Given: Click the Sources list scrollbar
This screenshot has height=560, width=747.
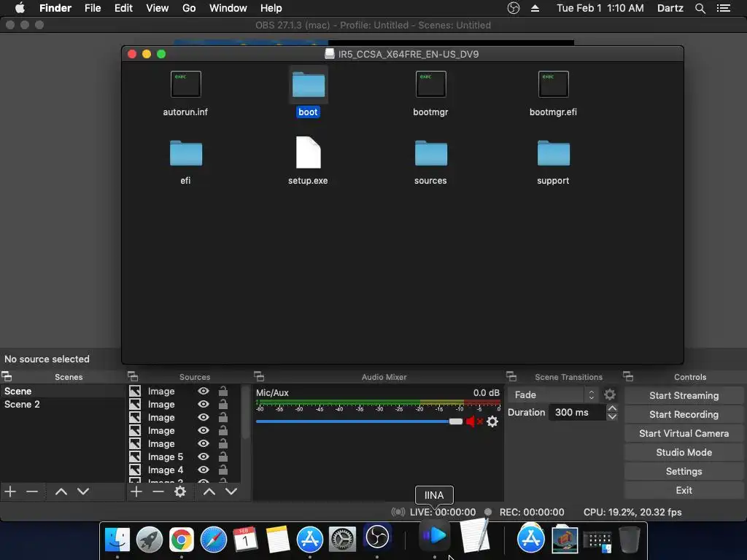Looking at the screenshot, I should pyautogui.click(x=246, y=412).
